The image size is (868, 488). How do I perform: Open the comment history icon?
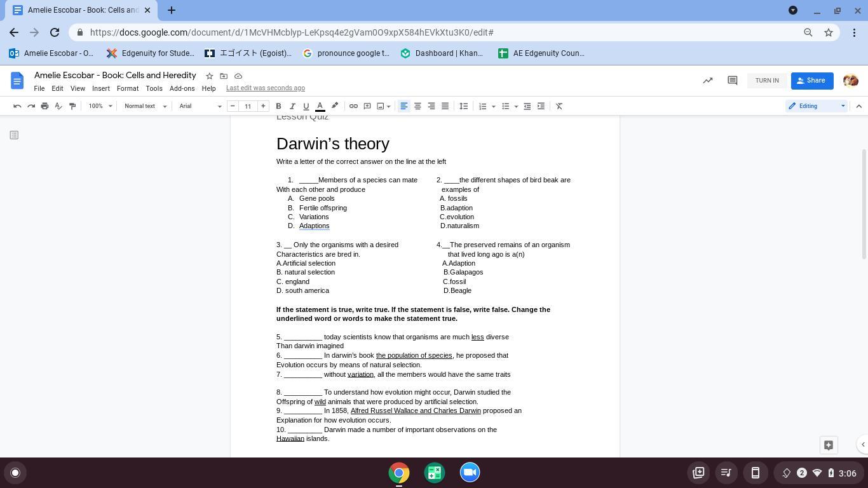[732, 81]
